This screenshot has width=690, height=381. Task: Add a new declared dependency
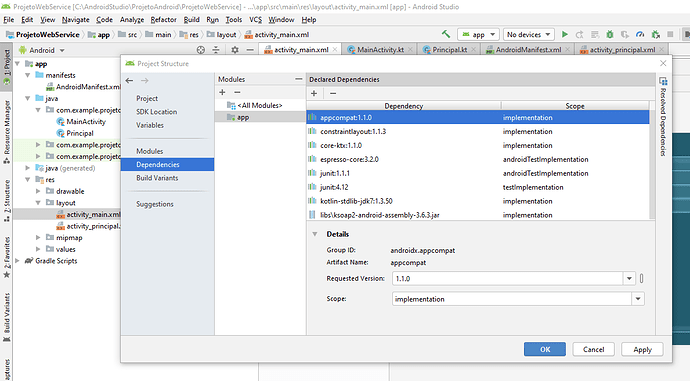click(x=314, y=93)
